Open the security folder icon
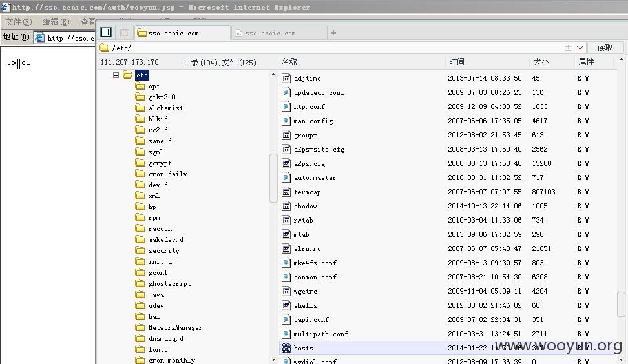This screenshot has width=628, height=364. (x=140, y=250)
